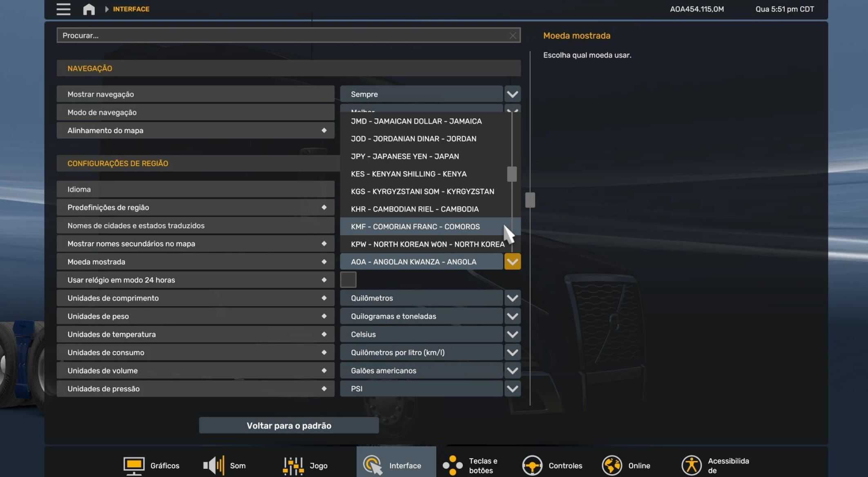The width and height of the screenshot is (868, 477).
Task: Collapse the currency dropdown orange arrow
Action: 512,262
